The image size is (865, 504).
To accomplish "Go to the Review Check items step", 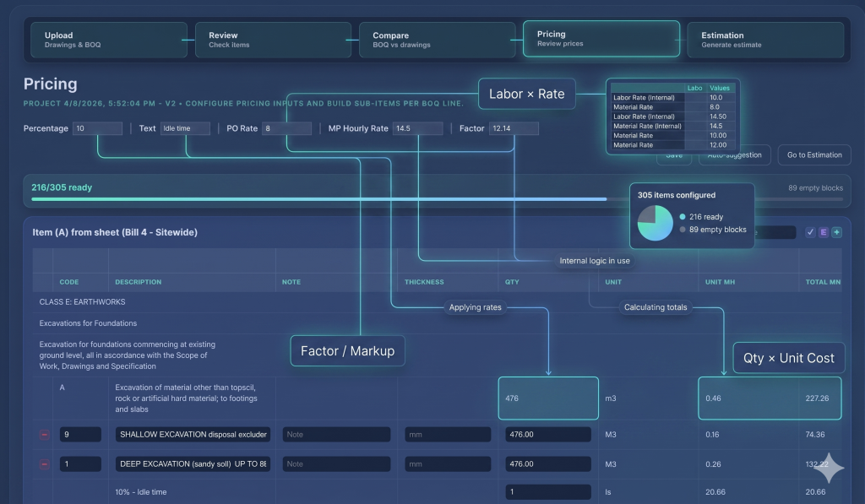I will (271, 40).
